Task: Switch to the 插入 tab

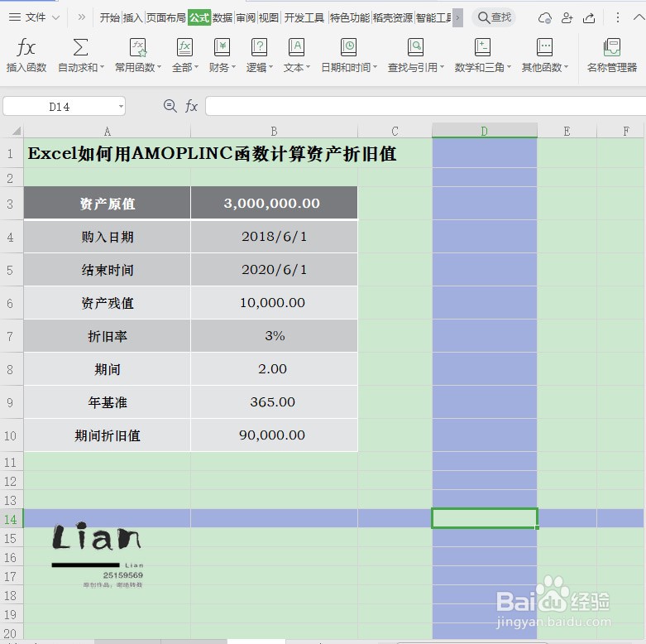Action: coord(132,17)
